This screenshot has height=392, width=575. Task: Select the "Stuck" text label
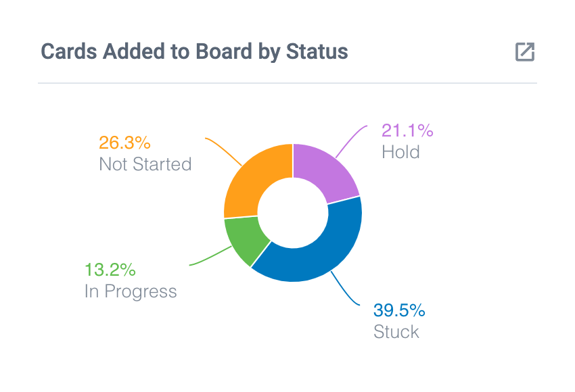[x=396, y=332]
